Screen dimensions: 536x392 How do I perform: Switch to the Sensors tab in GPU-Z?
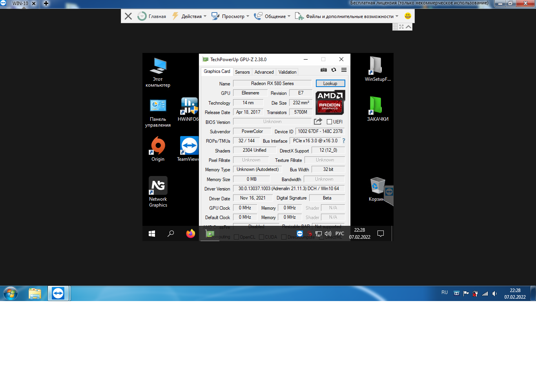242,72
